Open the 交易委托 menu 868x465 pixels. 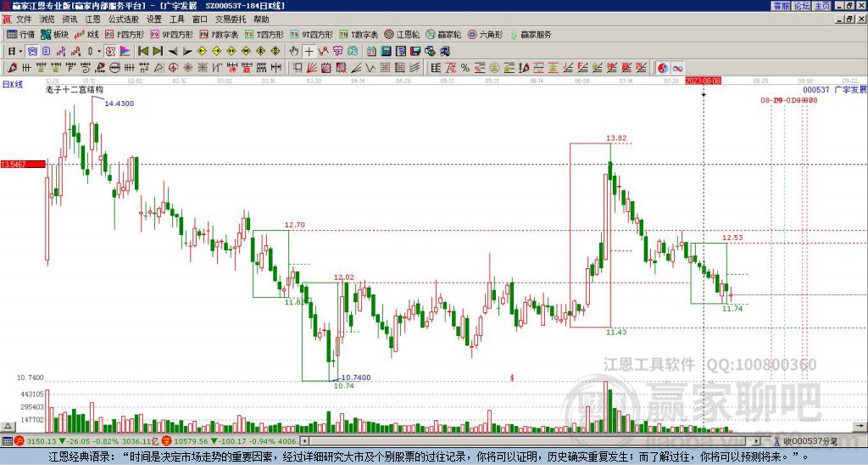pos(231,20)
